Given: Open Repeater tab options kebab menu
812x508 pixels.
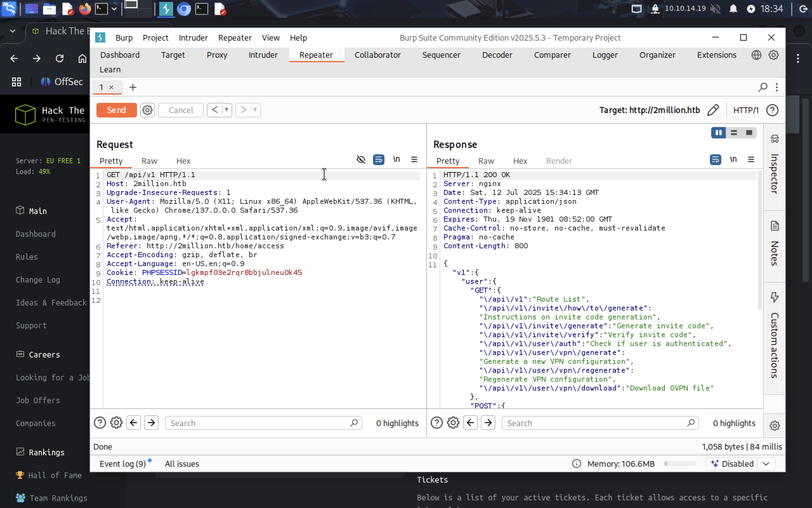Looking at the screenshot, I should (777, 87).
